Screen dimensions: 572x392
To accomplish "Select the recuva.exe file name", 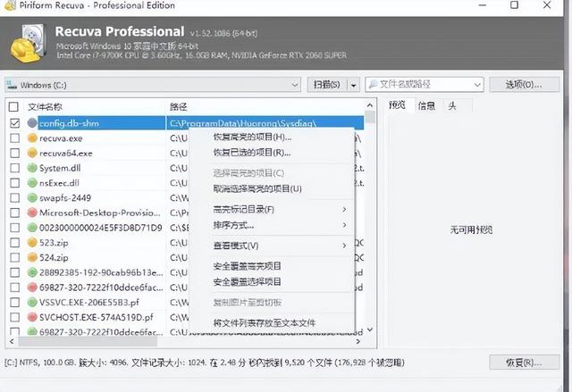I will pyautogui.click(x=61, y=138).
